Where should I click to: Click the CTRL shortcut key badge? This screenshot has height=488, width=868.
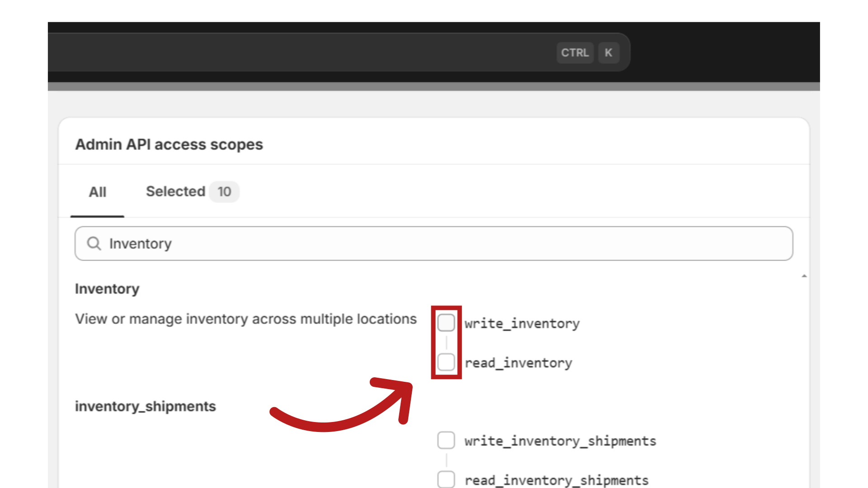575,53
